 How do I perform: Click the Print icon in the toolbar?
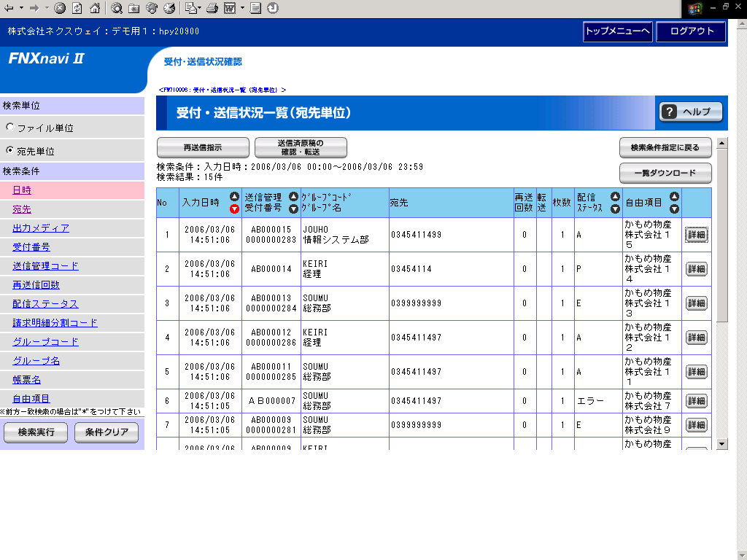212,9
